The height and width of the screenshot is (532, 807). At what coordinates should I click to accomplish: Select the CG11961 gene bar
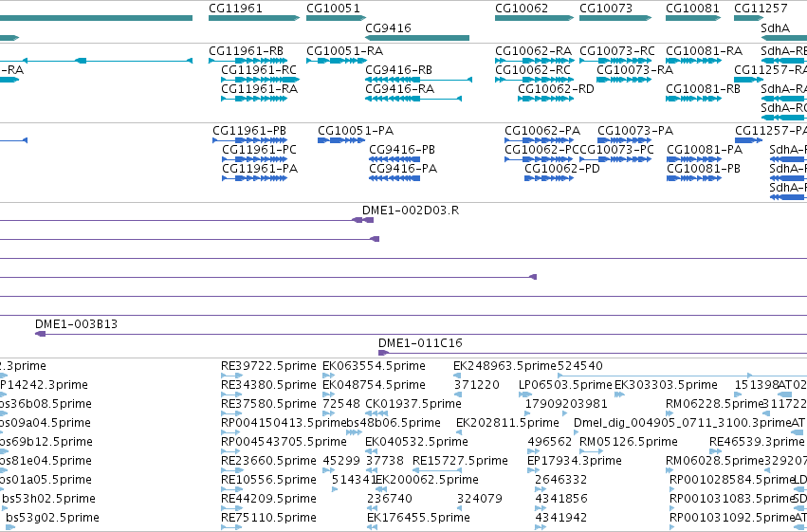pos(254,18)
